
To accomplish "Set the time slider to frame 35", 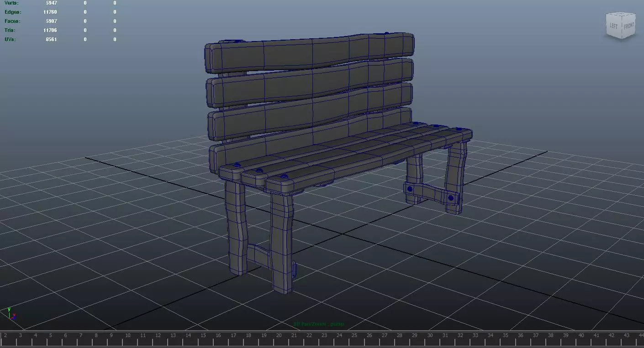I will tap(506, 336).
